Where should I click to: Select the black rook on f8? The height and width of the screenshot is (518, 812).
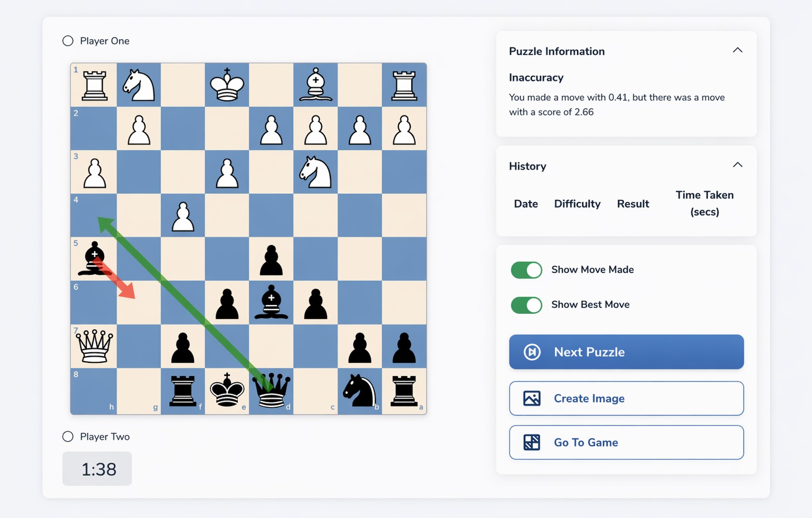(183, 391)
